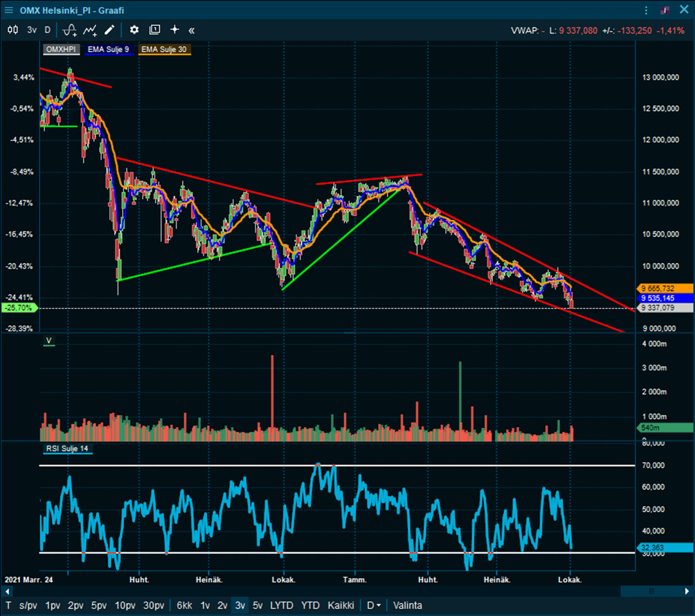
Task: Add a technical indicator via wave icon
Action: click(x=70, y=30)
